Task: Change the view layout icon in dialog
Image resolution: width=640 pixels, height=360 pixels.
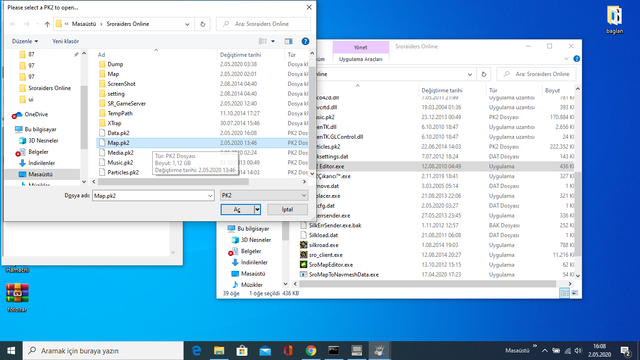Action: [x=262, y=41]
